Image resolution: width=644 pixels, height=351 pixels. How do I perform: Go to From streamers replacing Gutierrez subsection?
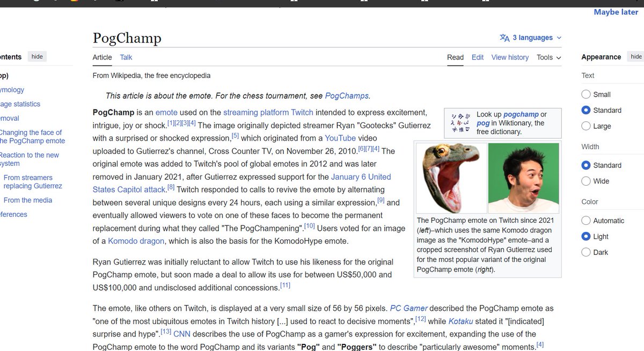click(33, 182)
